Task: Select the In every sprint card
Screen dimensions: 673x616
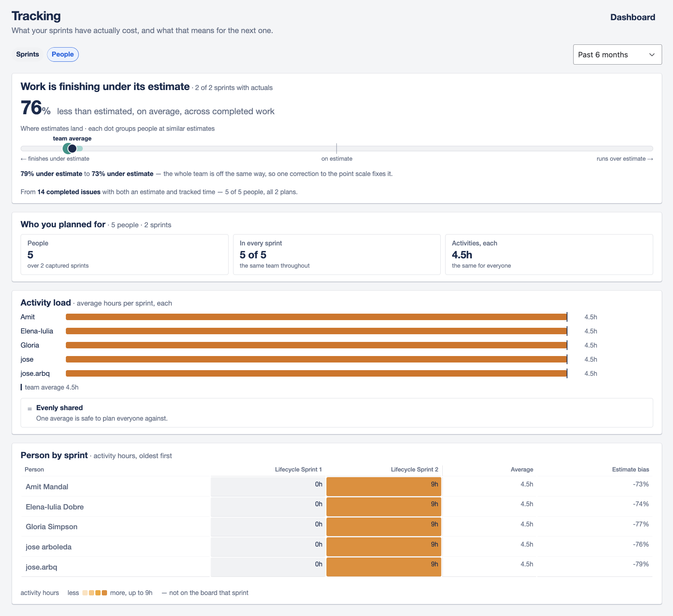Action: [x=336, y=254]
